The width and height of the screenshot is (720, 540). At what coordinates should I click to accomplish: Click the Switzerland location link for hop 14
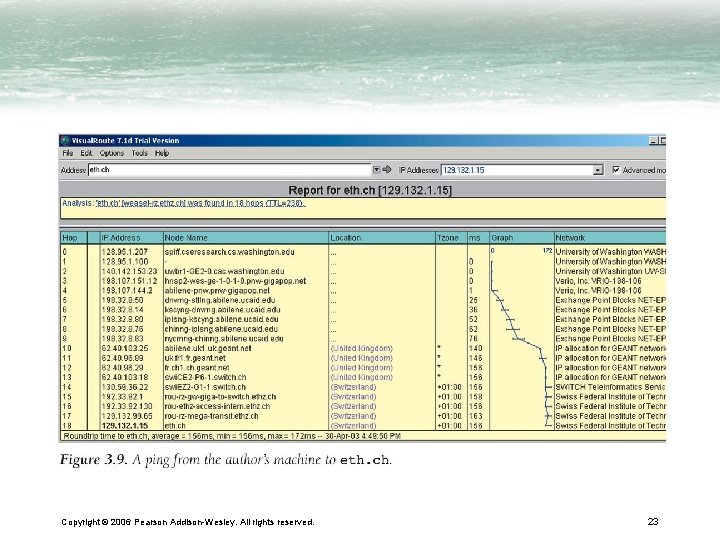coord(353,387)
